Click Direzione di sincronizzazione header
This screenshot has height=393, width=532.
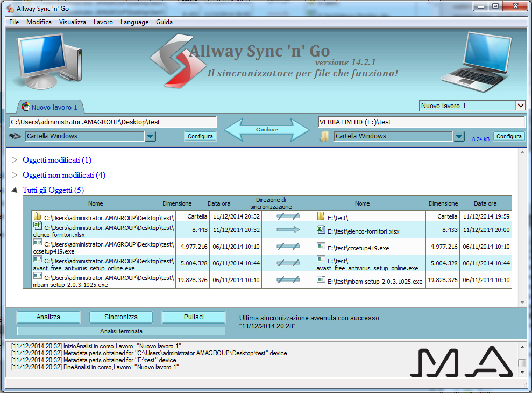tap(271, 203)
